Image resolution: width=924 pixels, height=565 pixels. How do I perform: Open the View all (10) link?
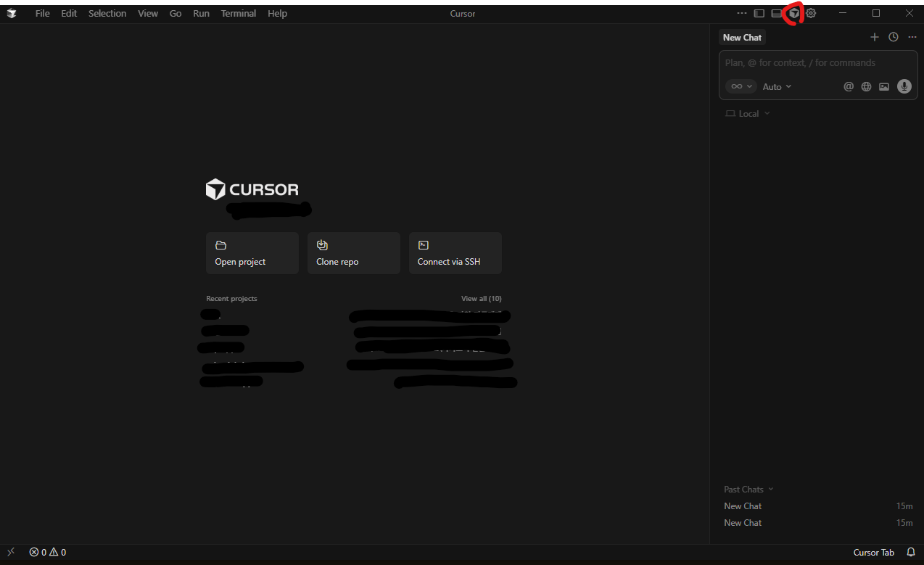482,298
